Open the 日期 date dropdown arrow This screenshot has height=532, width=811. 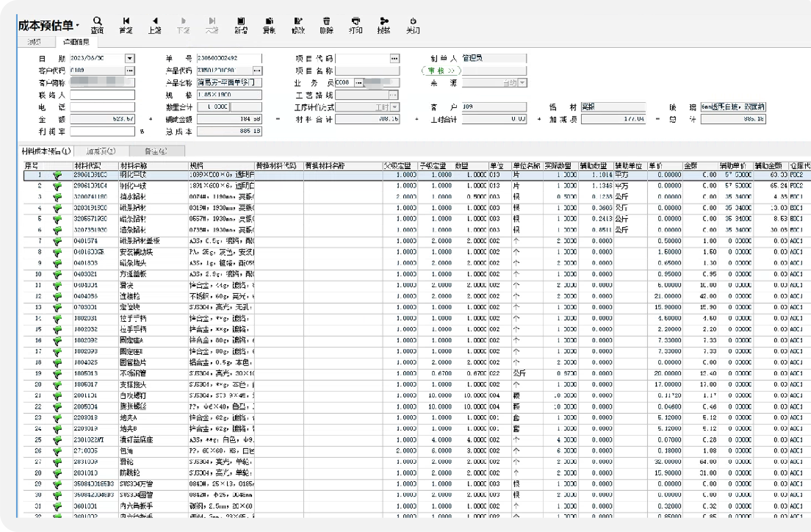(130, 58)
